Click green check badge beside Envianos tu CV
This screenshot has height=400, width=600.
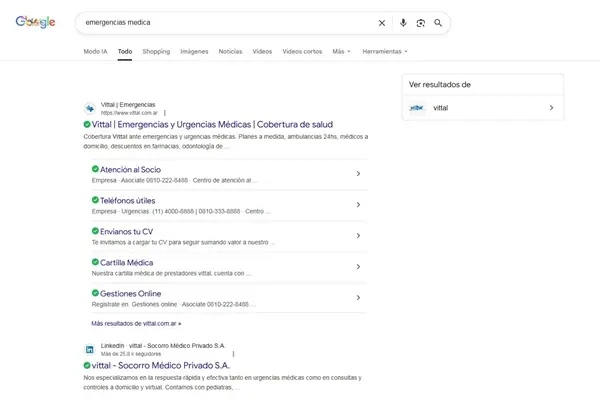95,231
